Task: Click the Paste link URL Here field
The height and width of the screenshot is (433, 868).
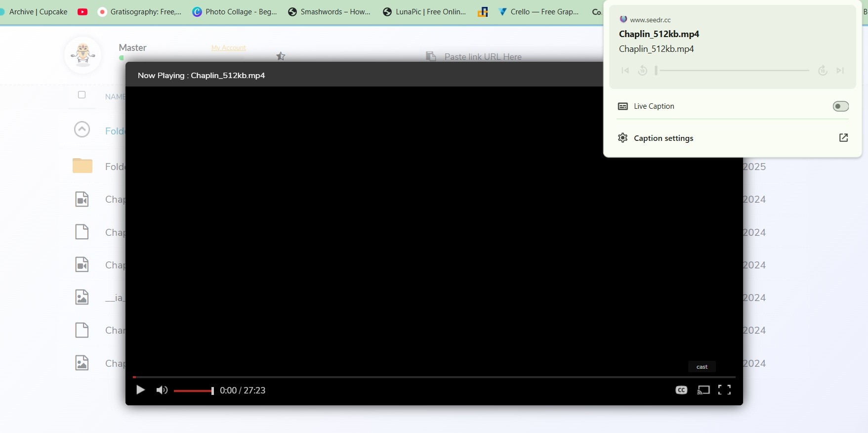Action: tap(483, 57)
